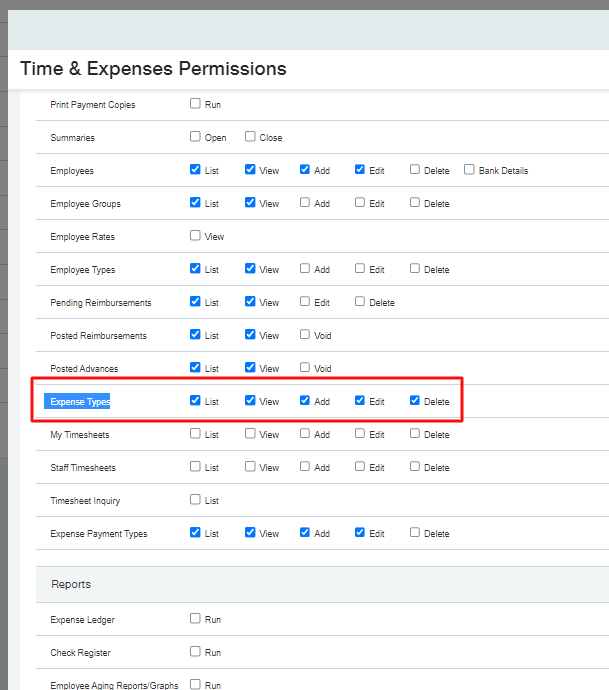Image resolution: width=609 pixels, height=690 pixels.
Task: Check Delete for My Timesheets
Action: (x=415, y=433)
